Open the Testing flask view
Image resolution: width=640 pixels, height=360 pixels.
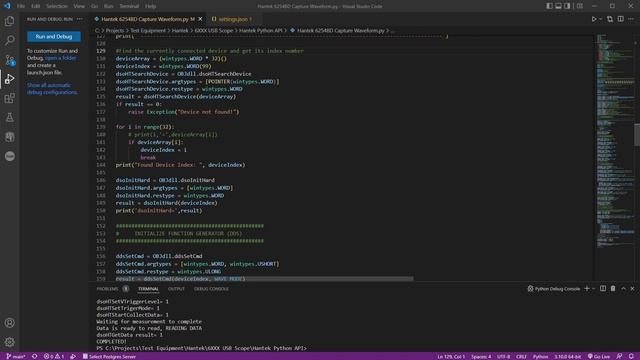click(9, 118)
